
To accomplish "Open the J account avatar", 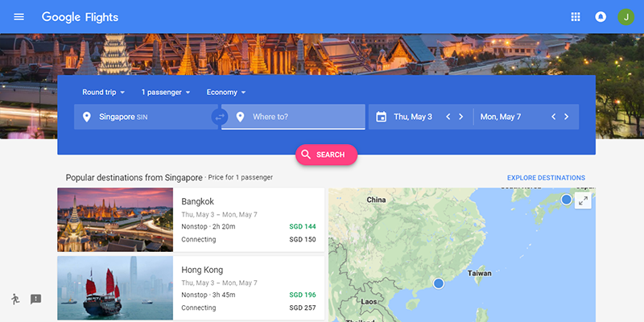I will point(626,17).
